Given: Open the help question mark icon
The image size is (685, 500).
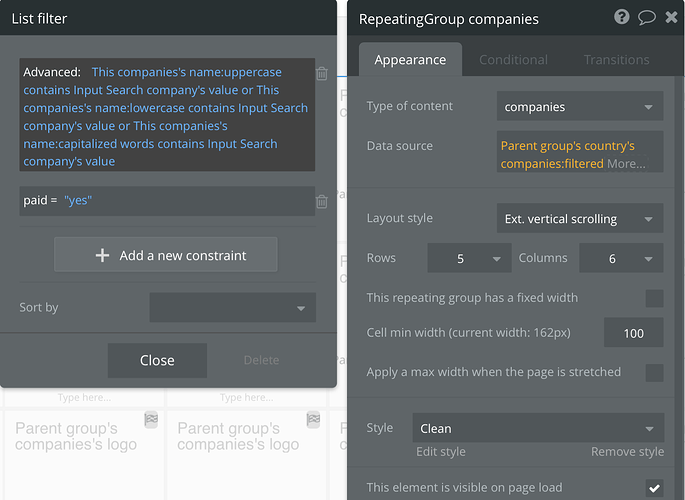Looking at the screenshot, I should coord(622,17).
